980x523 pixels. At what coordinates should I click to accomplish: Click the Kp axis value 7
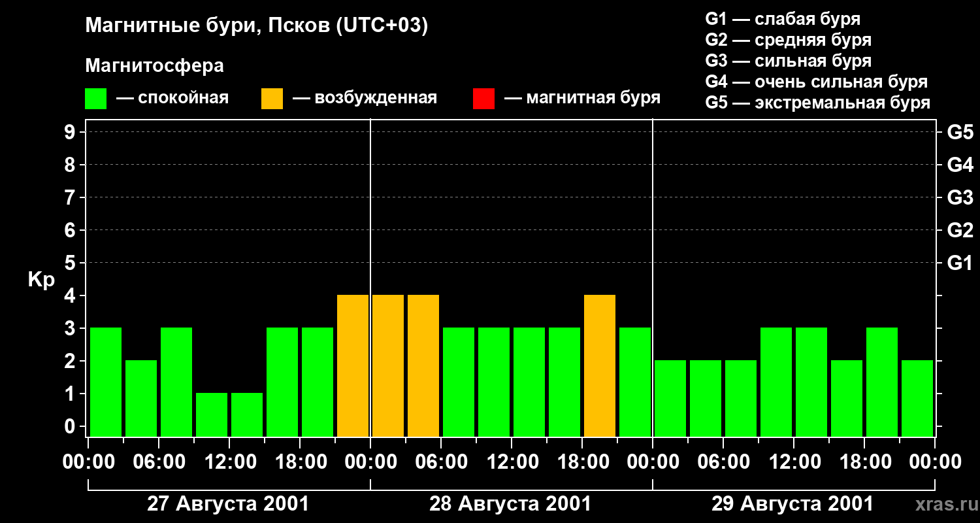tap(71, 198)
